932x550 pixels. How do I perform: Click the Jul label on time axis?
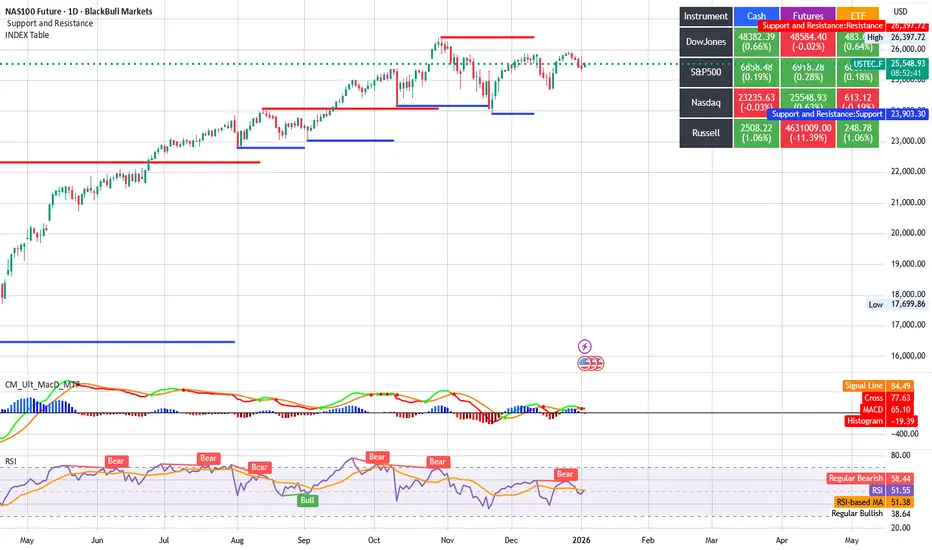tap(164, 540)
